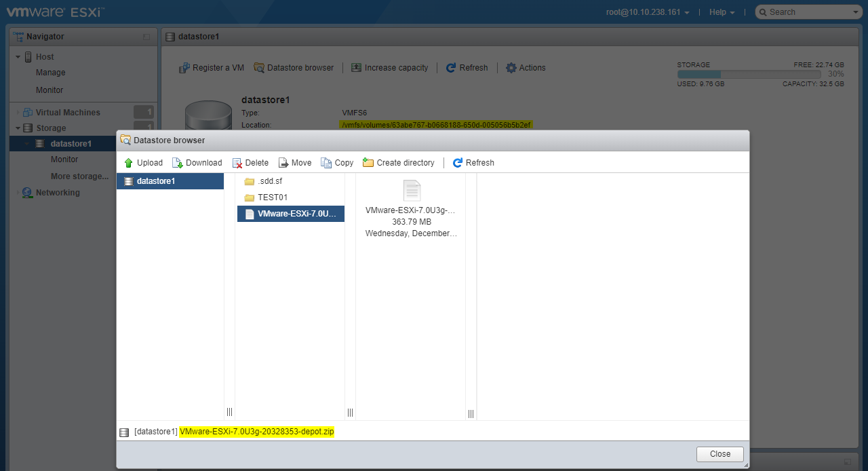Click the Copy file icon
This screenshot has height=471, width=868.
pyautogui.click(x=326, y=163)
